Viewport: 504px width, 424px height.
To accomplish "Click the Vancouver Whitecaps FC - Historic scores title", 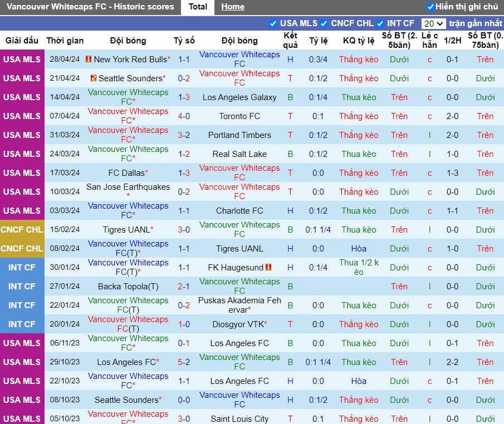I will (x=90, y=7).
